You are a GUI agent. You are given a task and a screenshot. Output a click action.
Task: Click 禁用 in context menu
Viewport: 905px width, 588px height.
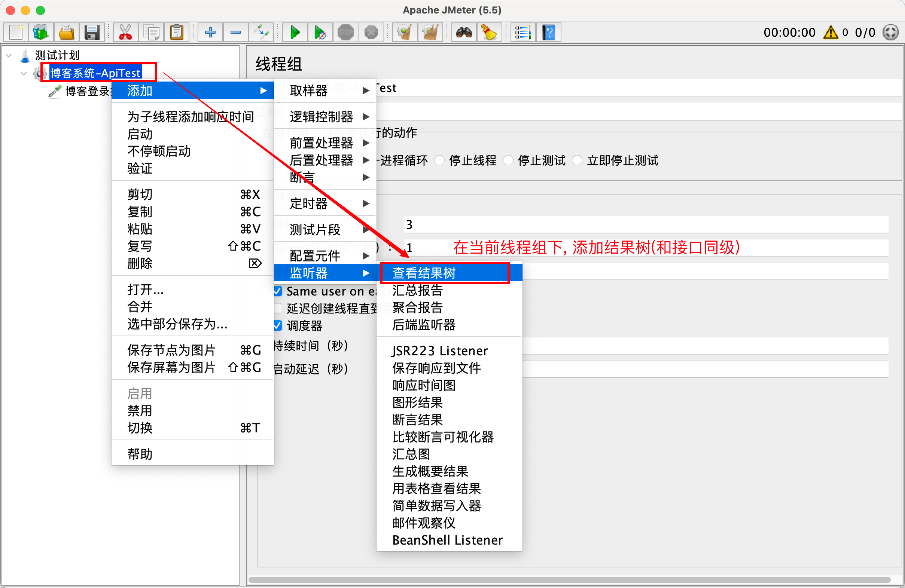point(192,411)
